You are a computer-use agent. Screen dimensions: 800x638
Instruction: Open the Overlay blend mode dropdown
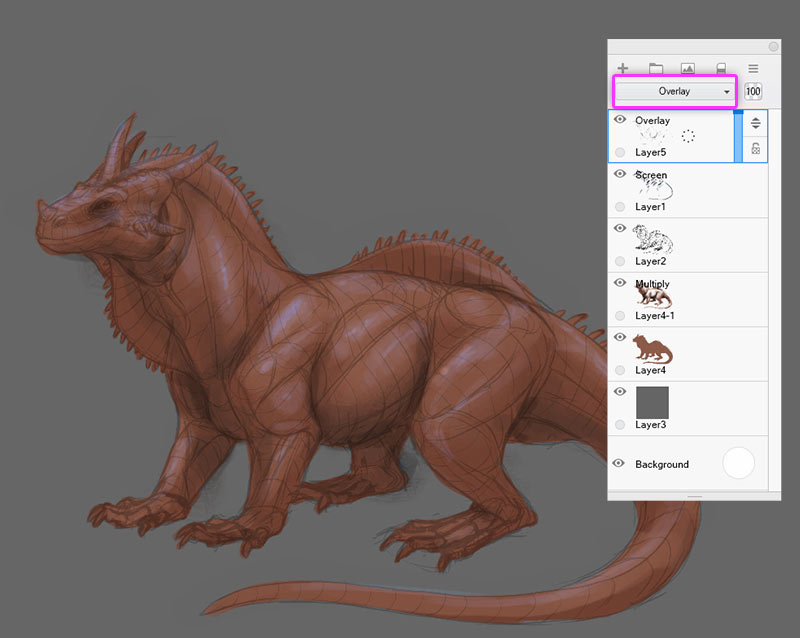674,91
